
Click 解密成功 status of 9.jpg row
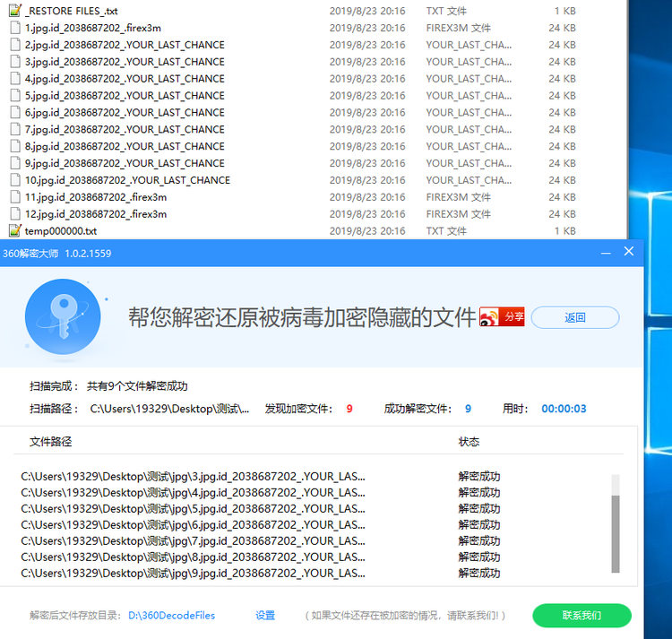(479, 573)
